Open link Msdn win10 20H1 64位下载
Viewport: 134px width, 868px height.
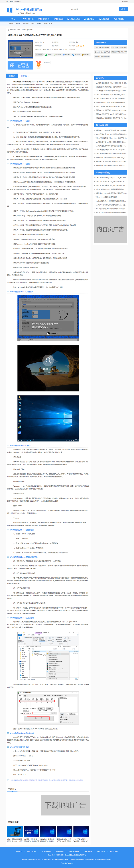[111, 165]
